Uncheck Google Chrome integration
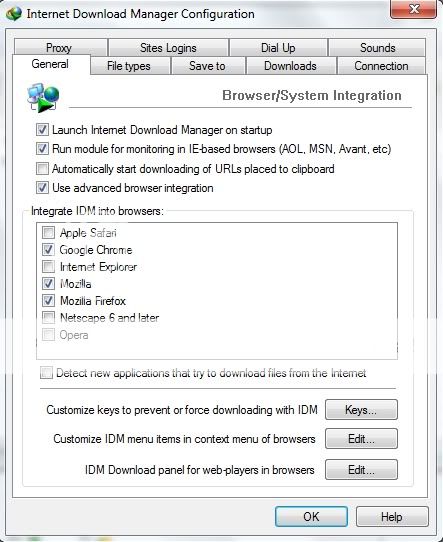The image size is (443, 542). click(48, 250)
